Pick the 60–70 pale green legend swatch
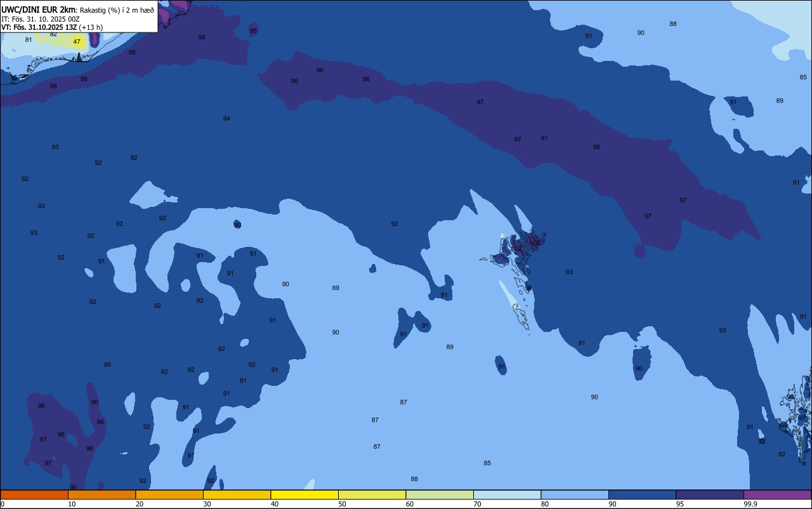This screenshot has height=509, width=812. tap(440, 494)
